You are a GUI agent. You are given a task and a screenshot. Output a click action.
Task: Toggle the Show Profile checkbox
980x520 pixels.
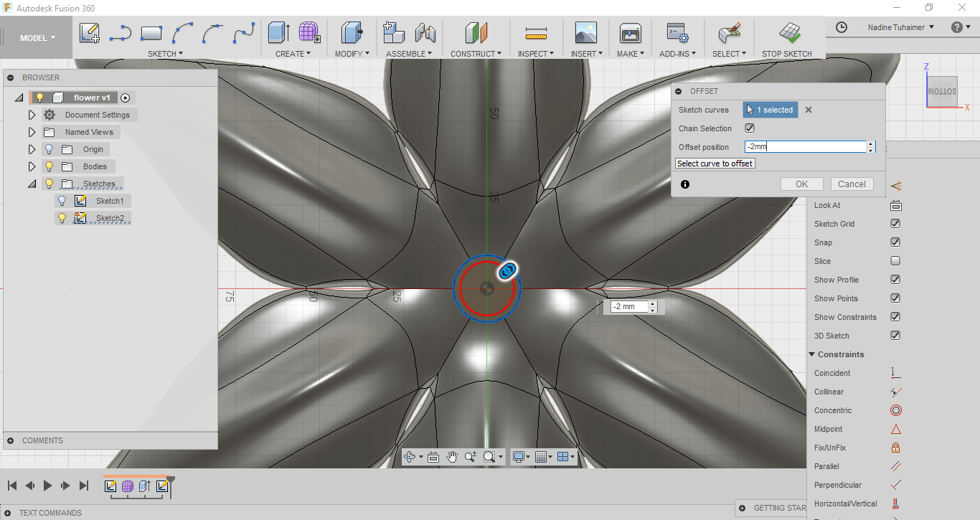click(x=895, y=280)
